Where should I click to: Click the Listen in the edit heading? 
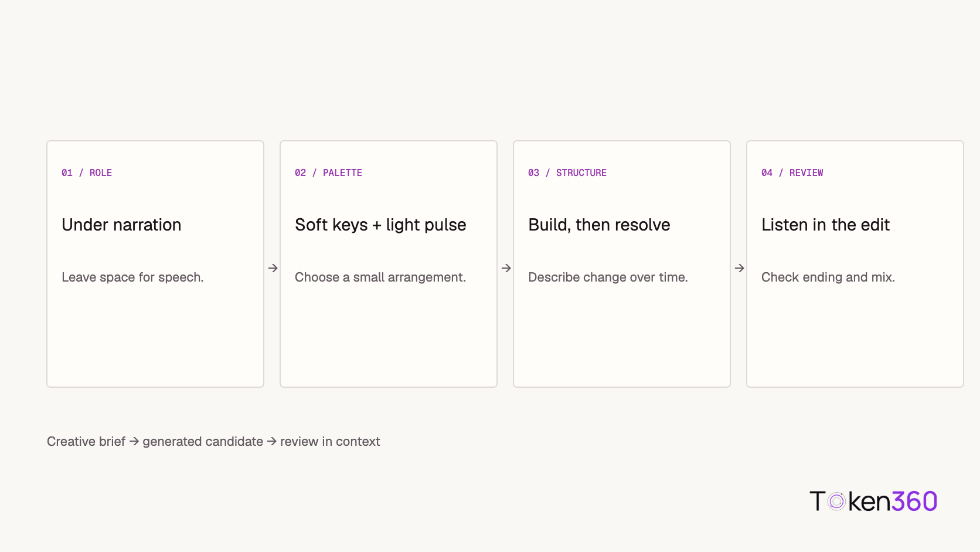(x=825, y=225)
